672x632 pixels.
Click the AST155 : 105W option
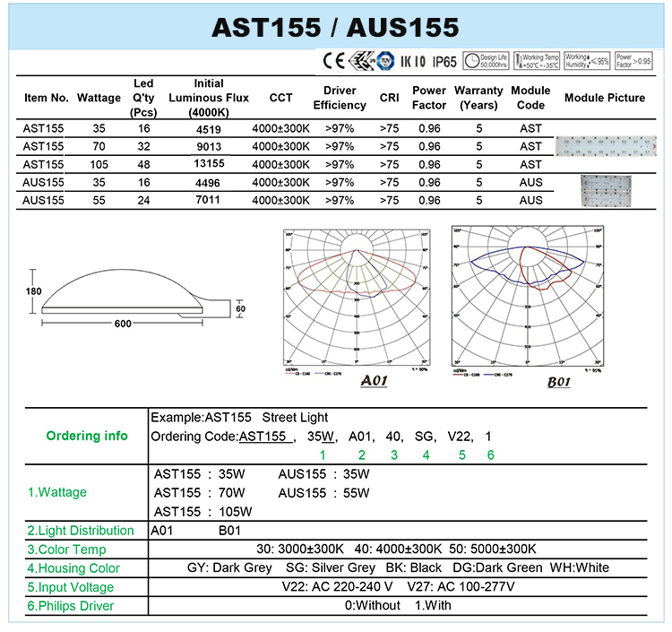(x=203, y=512)
